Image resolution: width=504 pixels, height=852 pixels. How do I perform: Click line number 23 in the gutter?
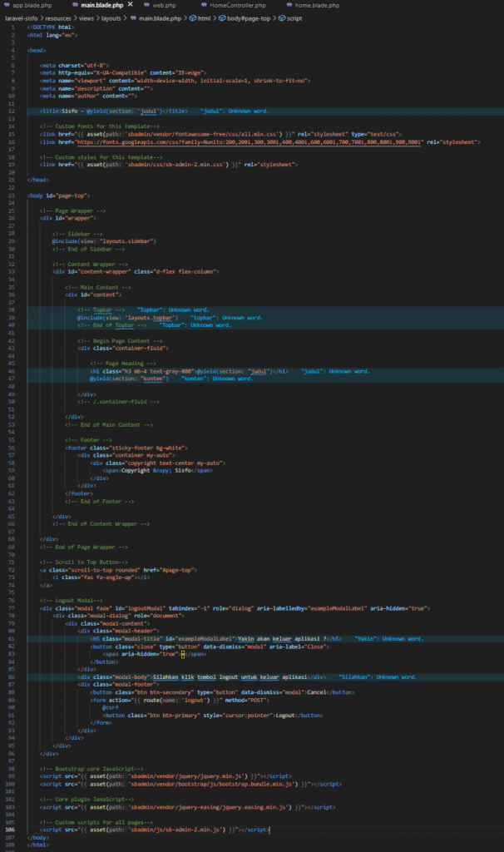click(x=15, y=196)
